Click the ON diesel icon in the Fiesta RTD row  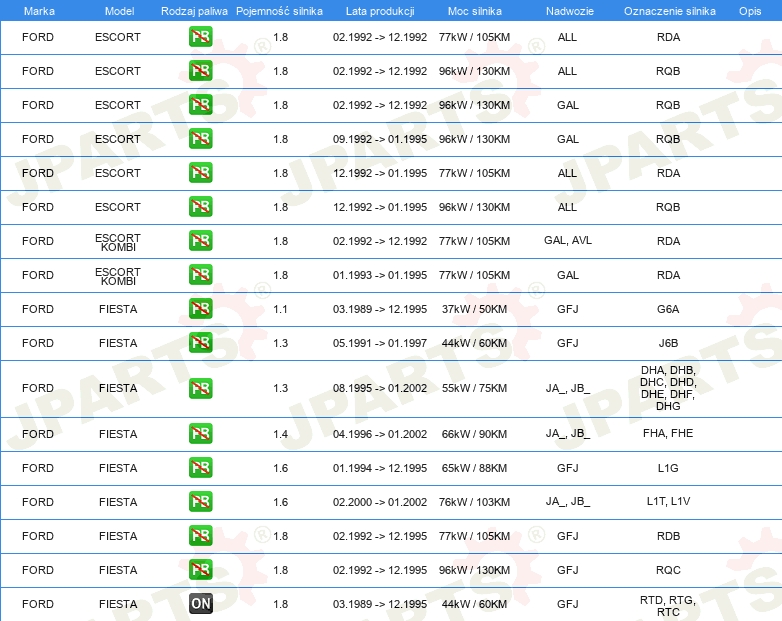point(200,604)
